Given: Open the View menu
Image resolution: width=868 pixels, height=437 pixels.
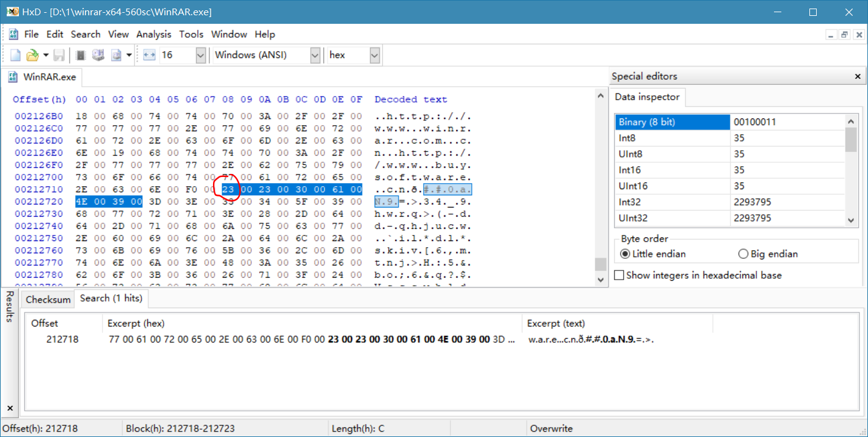Looking at the screenshot, I should 118,34.
